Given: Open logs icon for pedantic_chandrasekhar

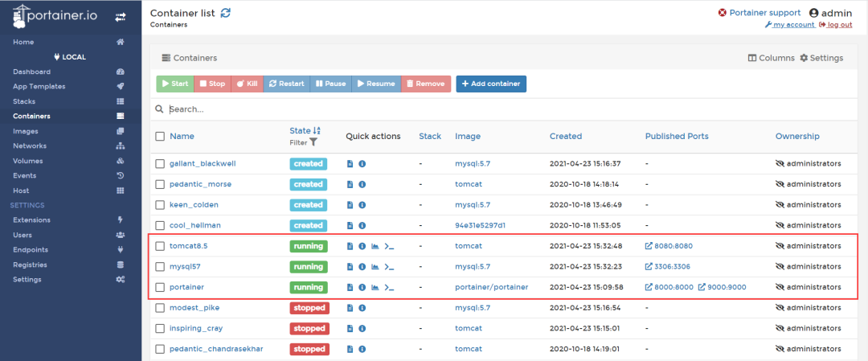Looking at the screenshot, I should click(x=350, y=349).
